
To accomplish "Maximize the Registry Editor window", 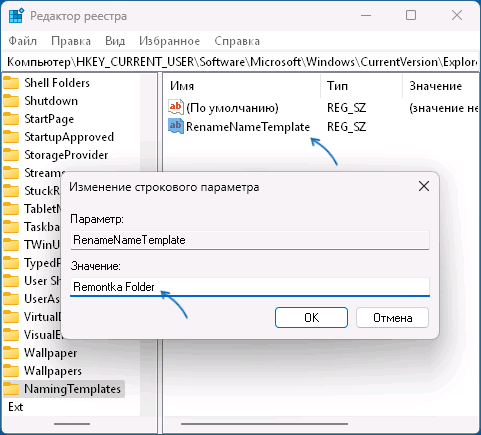I will [x=411, y=15].
